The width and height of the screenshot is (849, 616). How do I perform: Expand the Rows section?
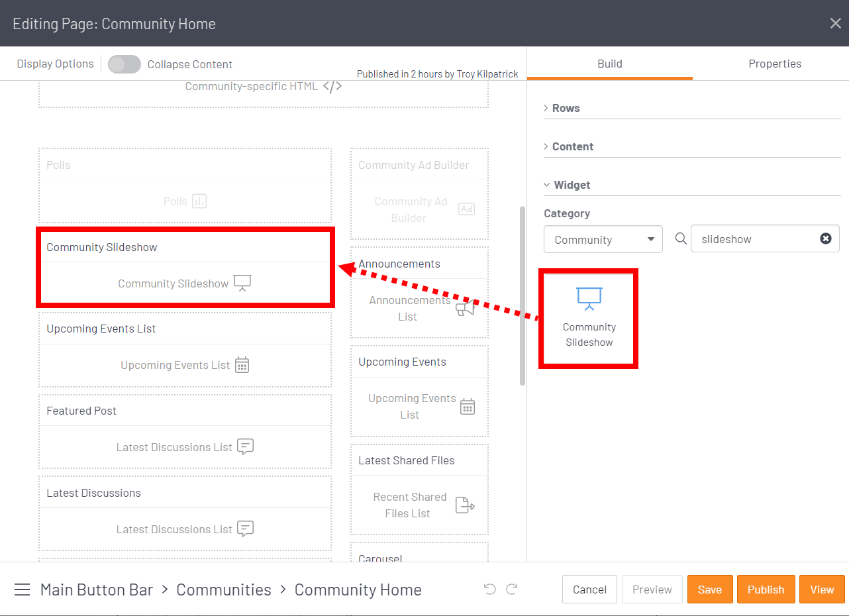pyautogui.click(x=566, y=108)
